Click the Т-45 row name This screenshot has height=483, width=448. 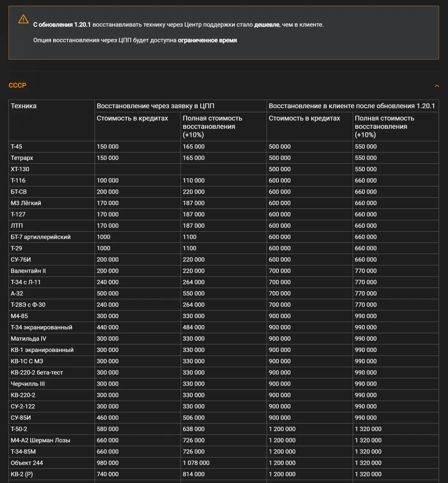[17, 147]
